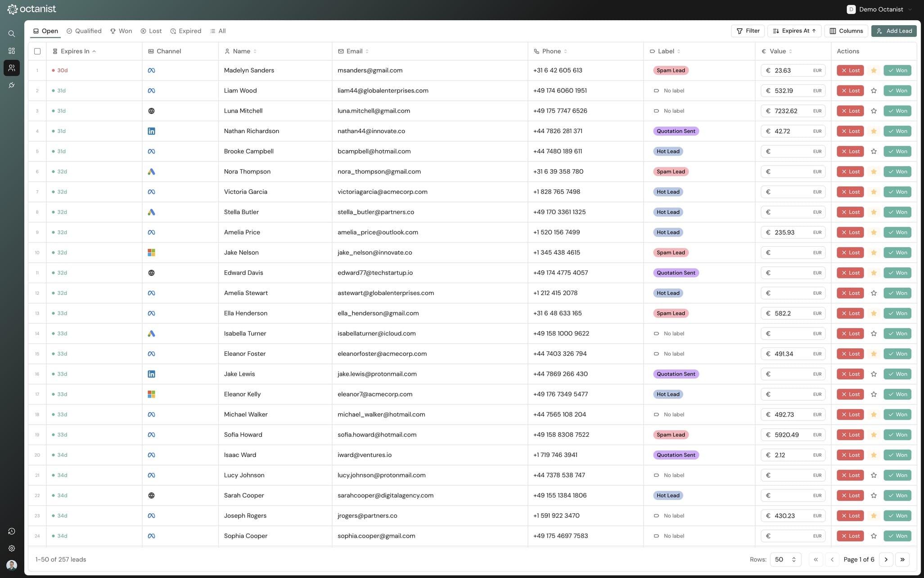Star the Liam Wood lead
The image size is (924, 578).
(x=874, y=91)
